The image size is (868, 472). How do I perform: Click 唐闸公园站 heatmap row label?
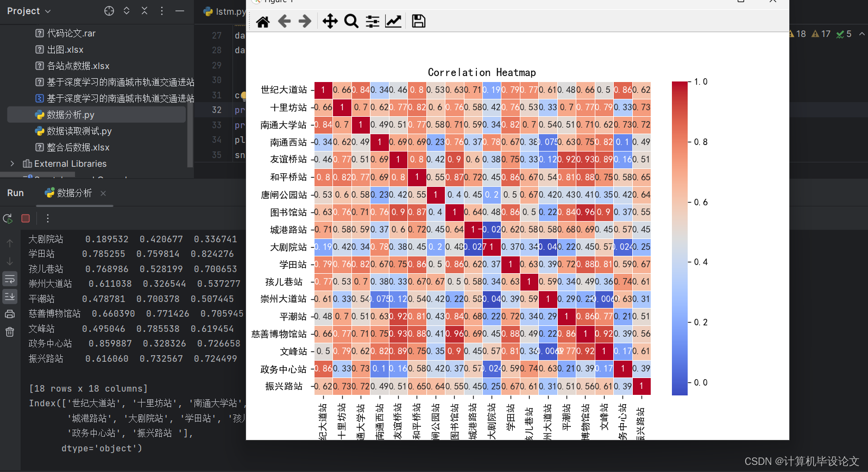coord(284,194)
